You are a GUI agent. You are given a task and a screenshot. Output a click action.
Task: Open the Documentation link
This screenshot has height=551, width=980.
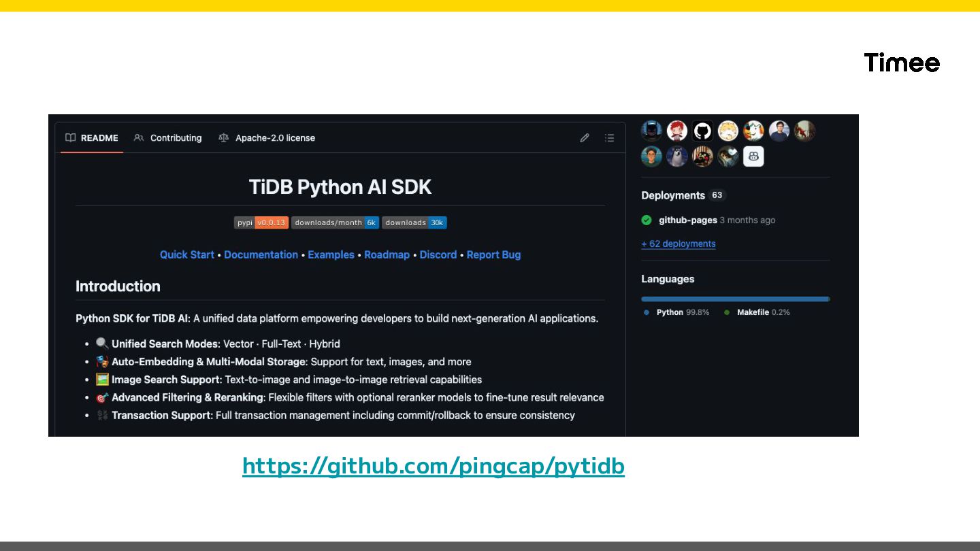pyautogui.click(x=261, y=254)
